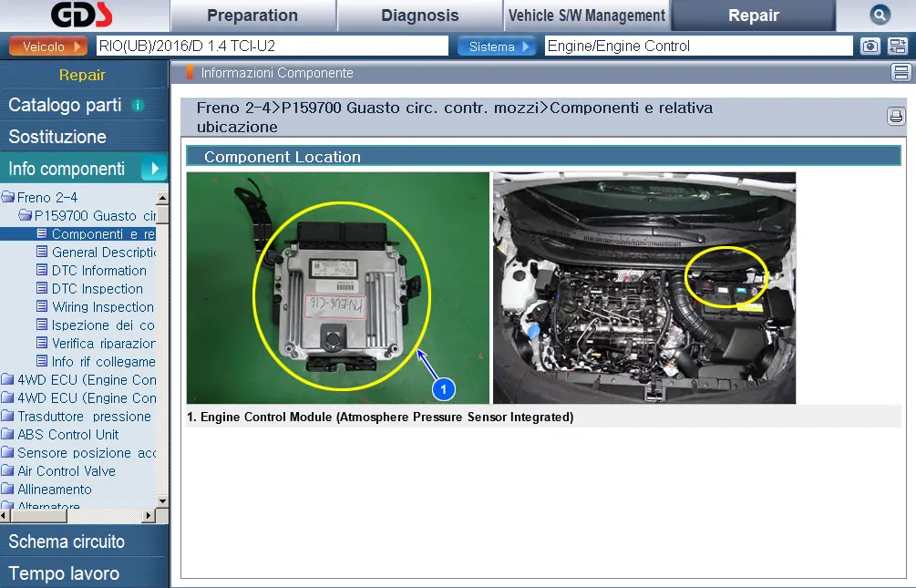This screenshot has height=588, width=916.
Task: Click document icon beside Wiring Inspection
Action: point(42,306)
